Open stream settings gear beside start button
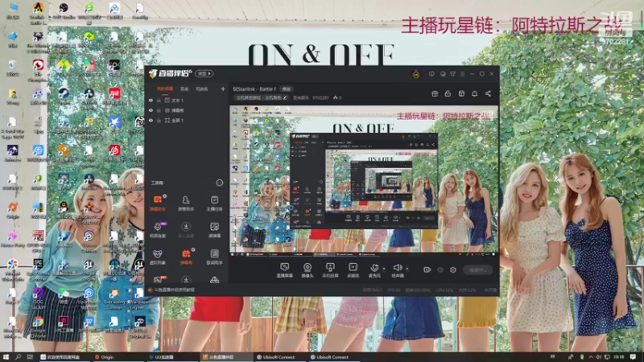Viewport: 644px width, 362px height. [453, 269]
